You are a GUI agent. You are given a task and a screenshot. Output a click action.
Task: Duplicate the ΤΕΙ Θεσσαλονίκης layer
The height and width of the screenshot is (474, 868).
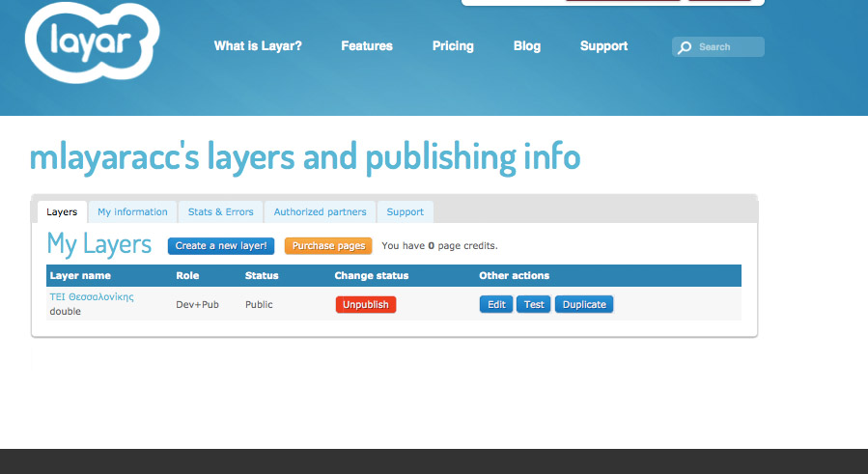tap(584, 304)
